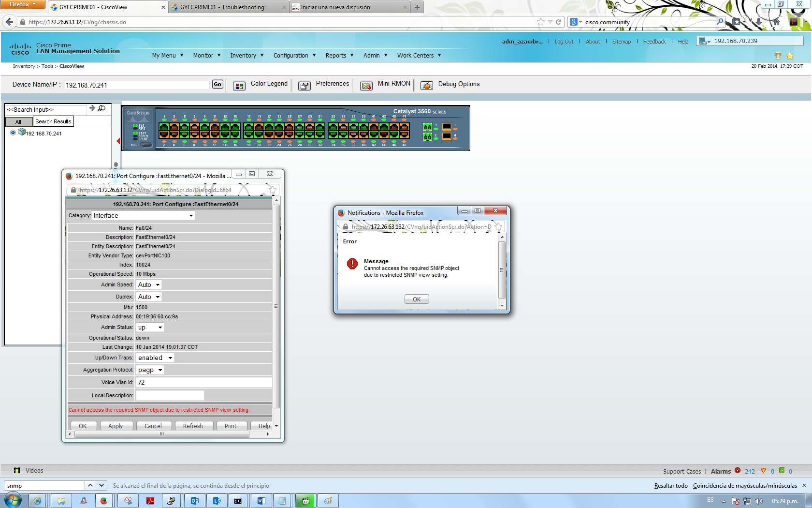Open the Mini RMON icon

click(x=366, y=86)
